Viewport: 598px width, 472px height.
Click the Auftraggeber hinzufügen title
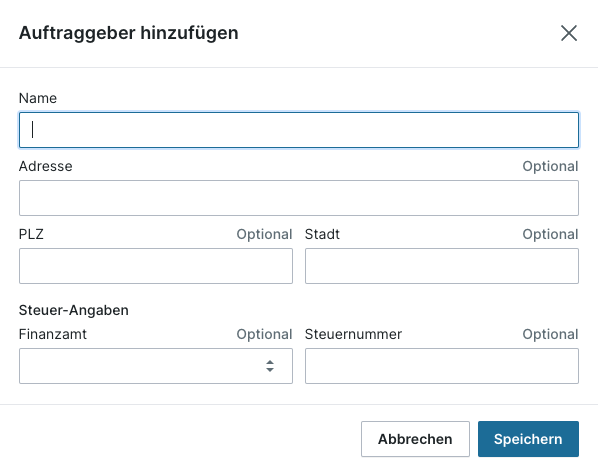[129, 33]
